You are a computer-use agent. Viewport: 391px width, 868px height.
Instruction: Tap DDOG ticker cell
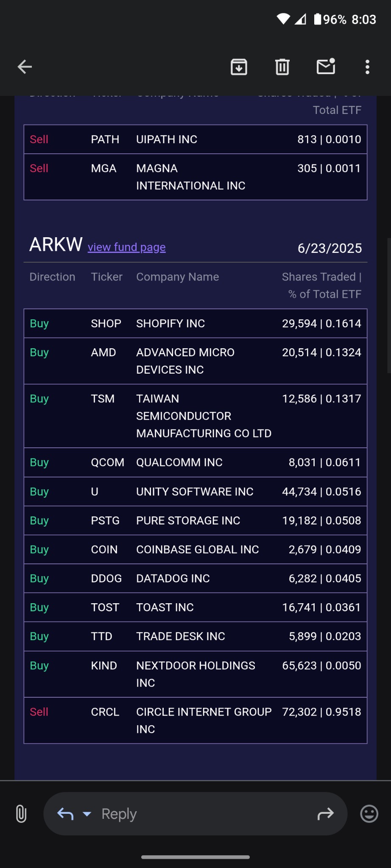[106, 579]
